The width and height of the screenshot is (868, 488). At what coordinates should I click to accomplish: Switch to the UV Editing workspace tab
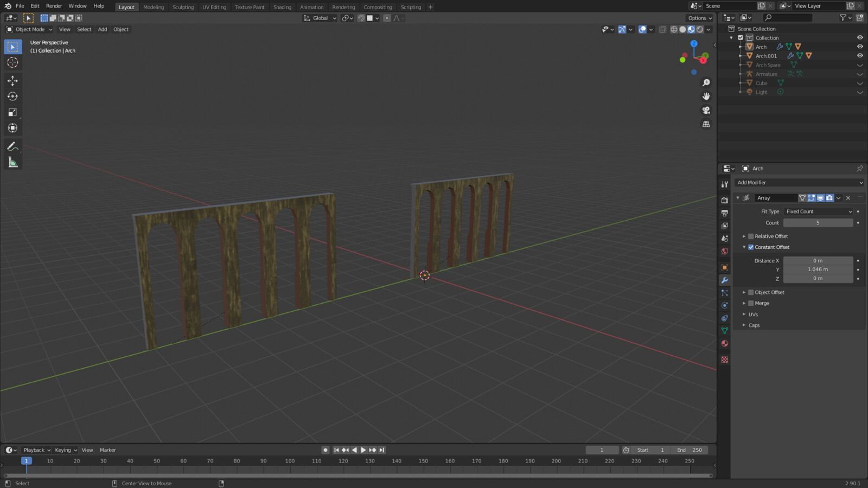tap(214, 7)
